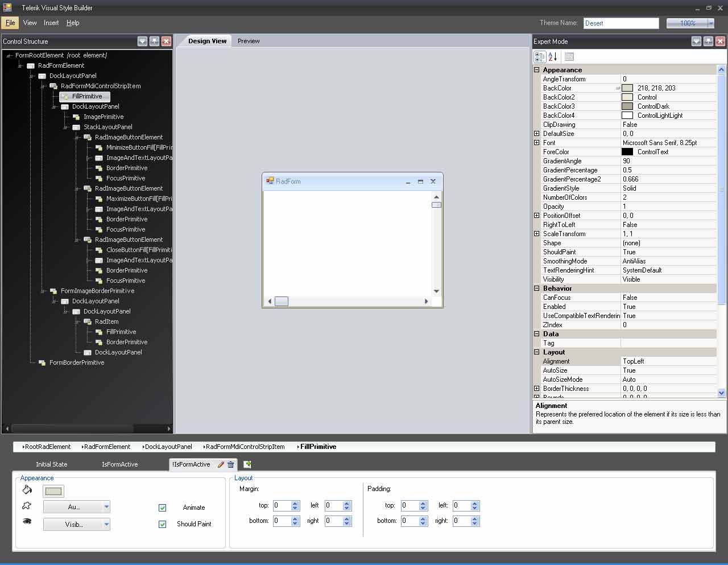
Task: Click the Theme Name input field
Action: coord(621,23)
